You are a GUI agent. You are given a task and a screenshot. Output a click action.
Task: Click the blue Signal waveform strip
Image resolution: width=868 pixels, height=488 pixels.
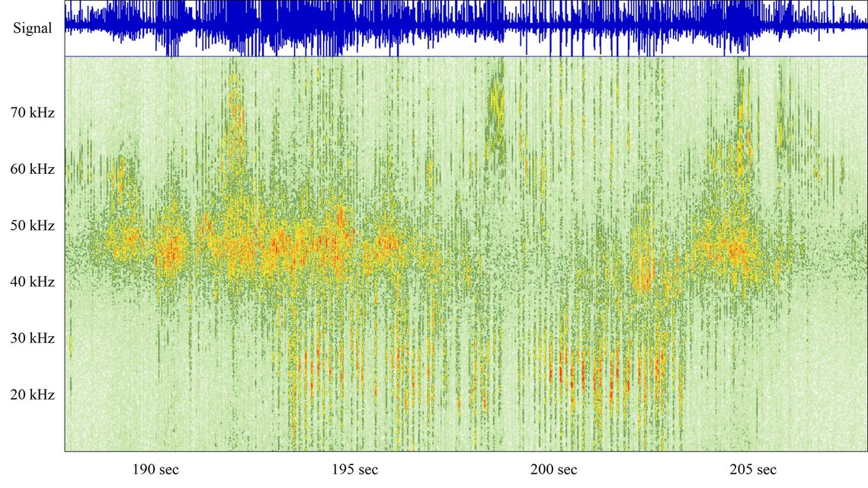click(x=465, y=27)
